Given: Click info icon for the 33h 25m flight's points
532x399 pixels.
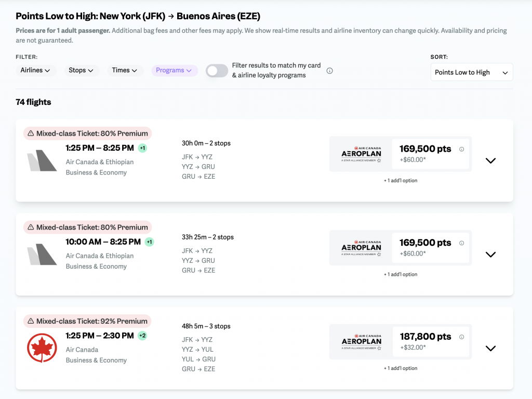Looking at the screenshot, I should 461,243.
